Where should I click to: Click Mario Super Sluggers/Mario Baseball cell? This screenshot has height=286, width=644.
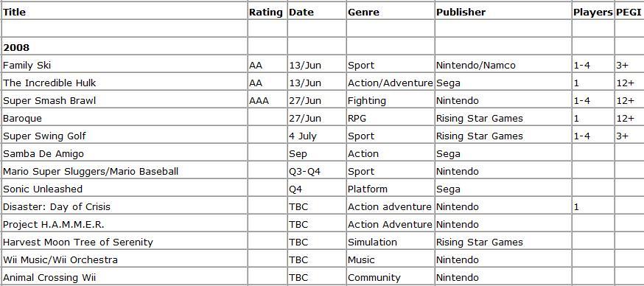tap(124, 171)
